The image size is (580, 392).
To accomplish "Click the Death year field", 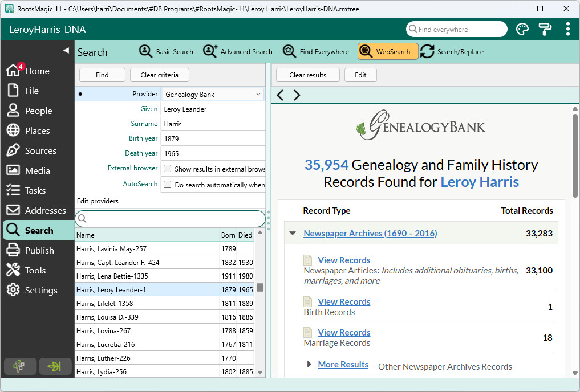I will coord(213,153).
